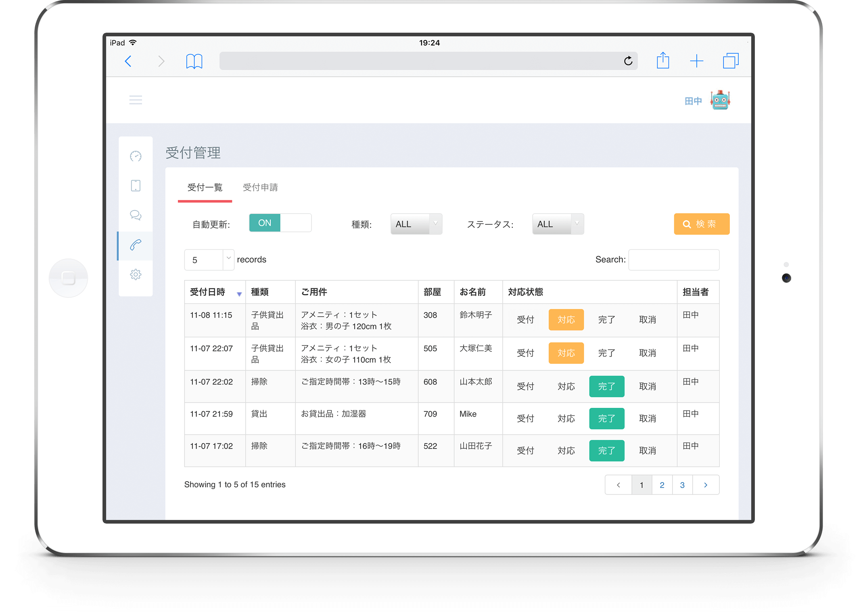
Task: Open the chat bubbles sidebar icon
Action: (136, 215)
